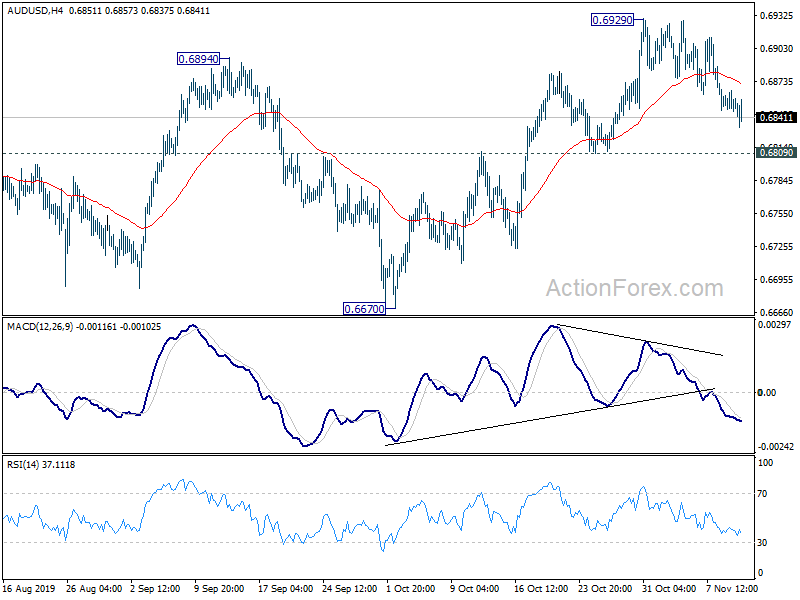This screenshot has width=800, height=600.
Task: Click the 9 Sep 20:00 time axis label
Action: pos(219,588)
